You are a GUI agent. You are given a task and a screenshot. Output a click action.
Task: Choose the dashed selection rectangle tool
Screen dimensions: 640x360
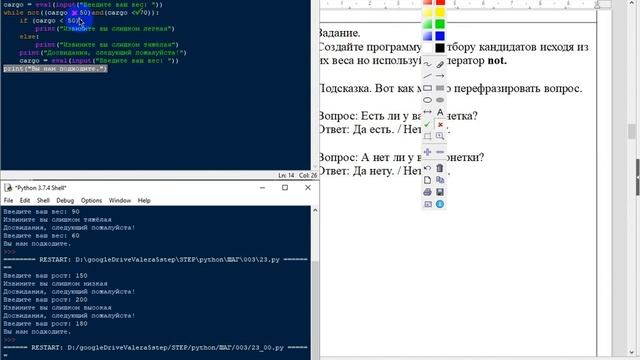[427, 136]
